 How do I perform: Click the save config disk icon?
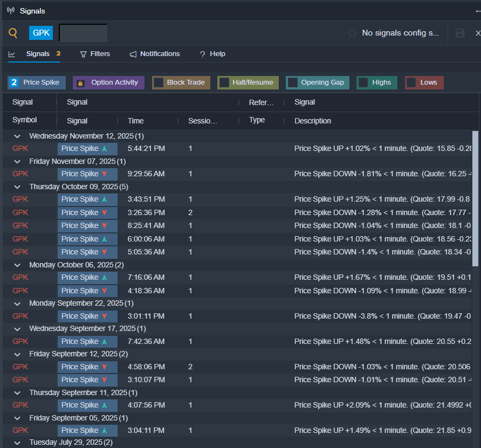pyautogui.click(x=460, y=33)
